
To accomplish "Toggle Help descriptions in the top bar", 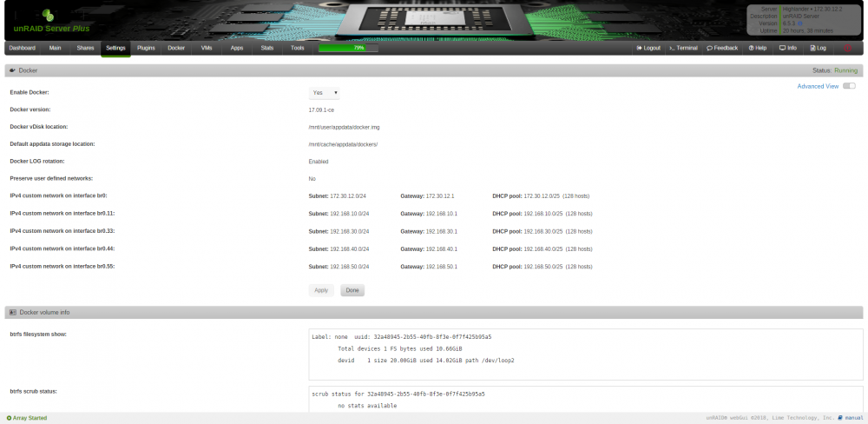I will pos(757,48).
